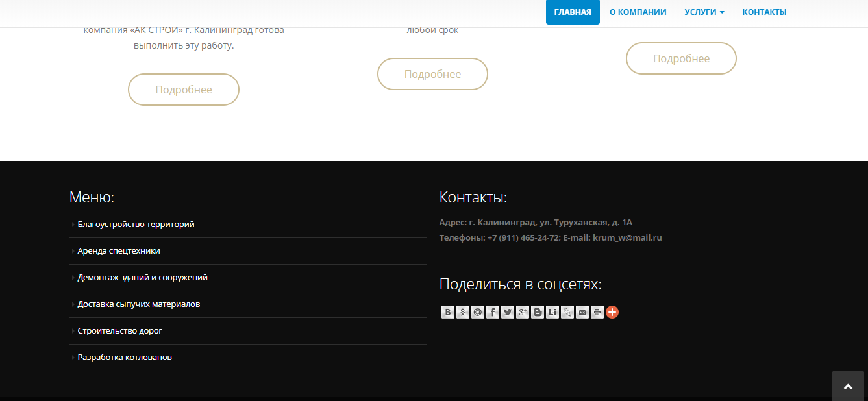Click the left Подробнее button

coord(184,90)
